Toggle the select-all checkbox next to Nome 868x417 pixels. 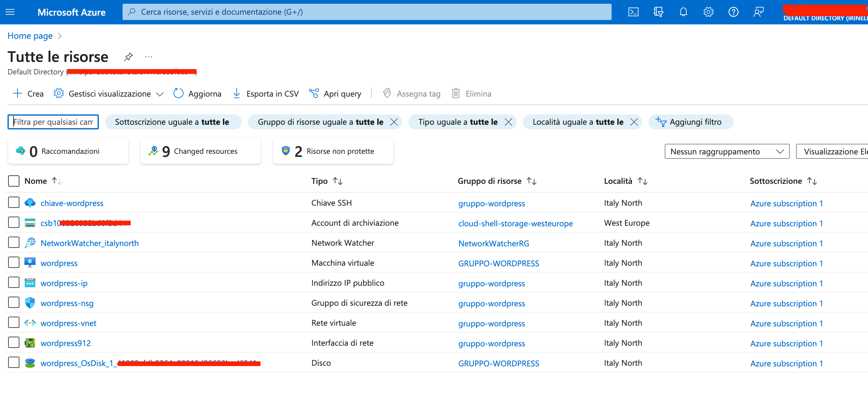tap(14, 181)
